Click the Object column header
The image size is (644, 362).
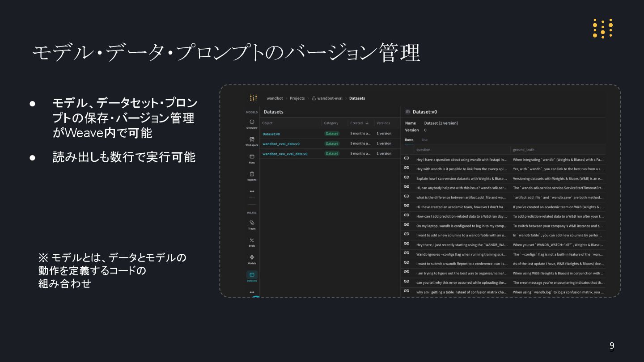(267, 123)
